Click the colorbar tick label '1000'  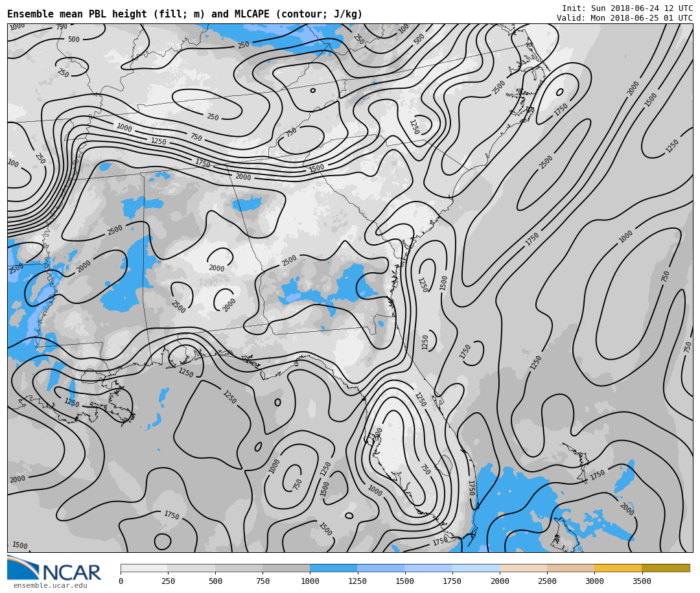310,581
